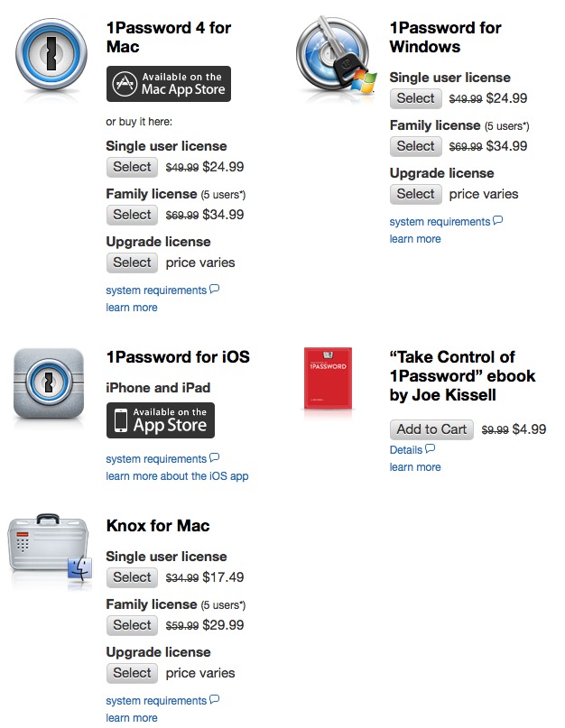Click the 1Password for iOS app icon

(50, 385)
